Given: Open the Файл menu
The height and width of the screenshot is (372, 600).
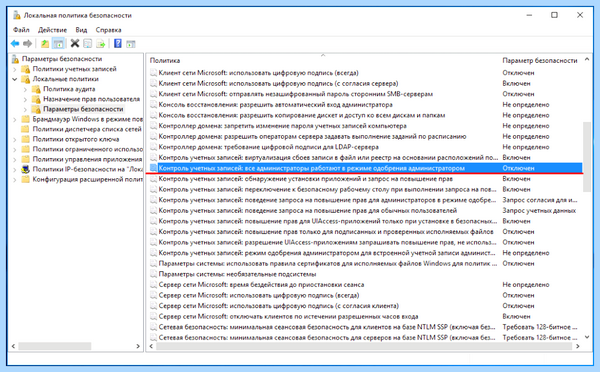Looking at the screenshot, I should [21, 30].
